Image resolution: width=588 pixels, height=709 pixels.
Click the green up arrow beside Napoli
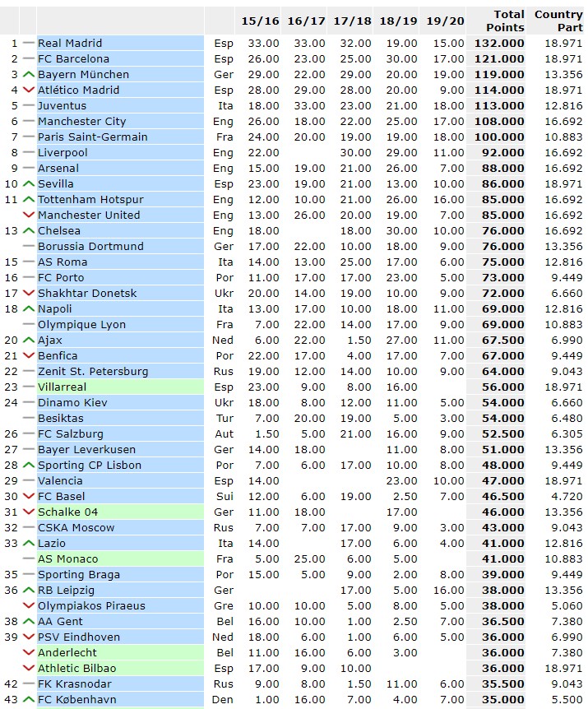pos(29,308)
